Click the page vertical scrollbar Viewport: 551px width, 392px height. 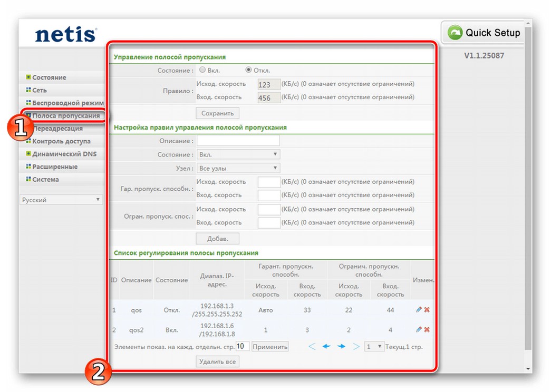pos(528,188)
